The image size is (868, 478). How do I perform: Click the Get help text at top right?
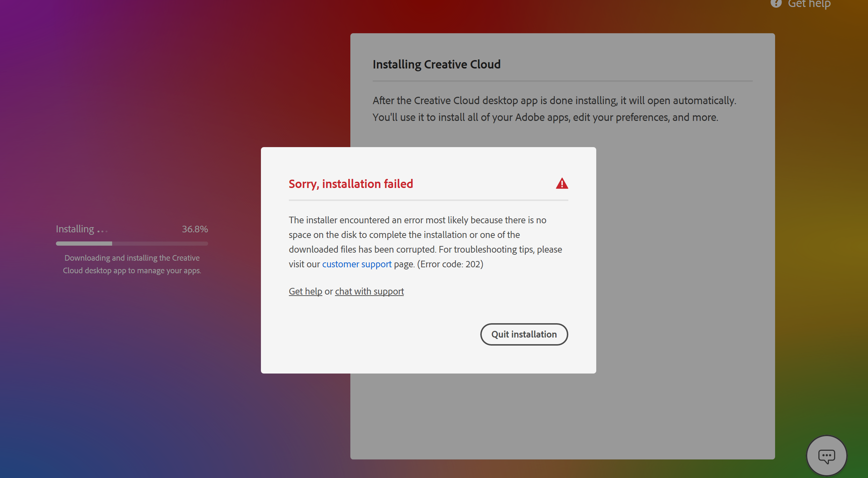coord(809,4)
